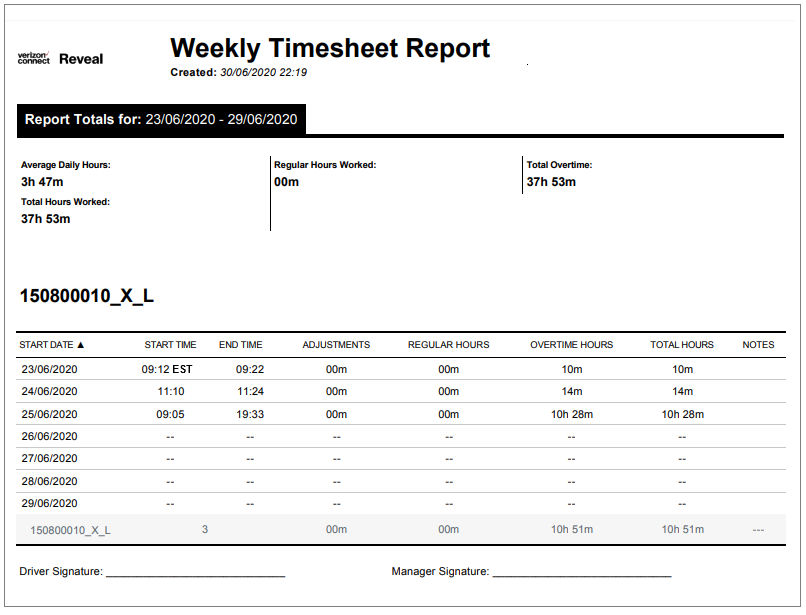Click the NOTES column header
This screenshot has width=806, height=615.
758,344
